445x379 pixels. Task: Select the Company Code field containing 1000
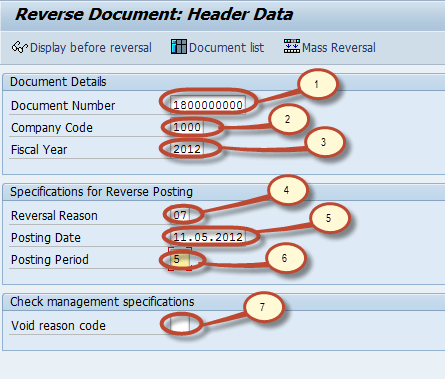(x=187, y=127)
